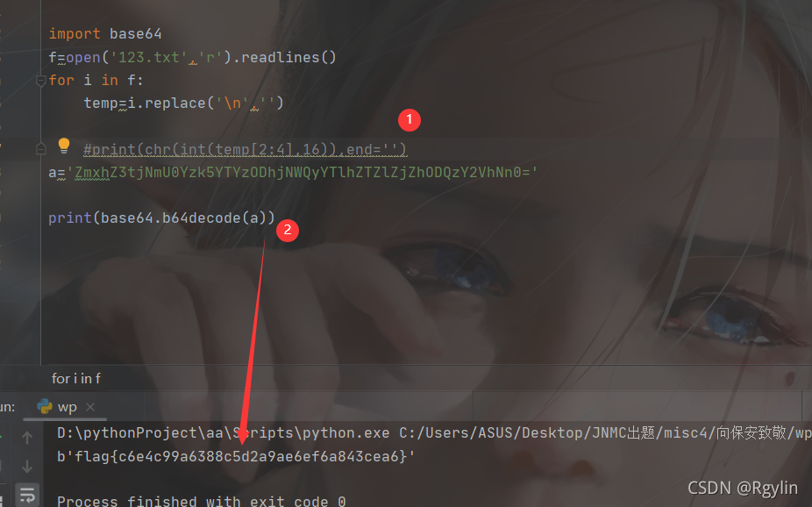Collapse the 'for i in f:' code block
The width and height of the screenshot is (812, 507).
tap(41, 81)
